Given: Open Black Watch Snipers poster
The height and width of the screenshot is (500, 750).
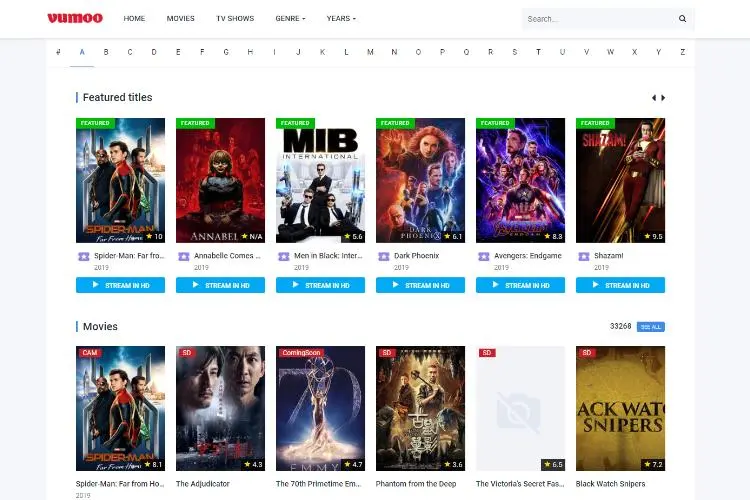Looking at the screenshot, I should [x=620, y=409].
